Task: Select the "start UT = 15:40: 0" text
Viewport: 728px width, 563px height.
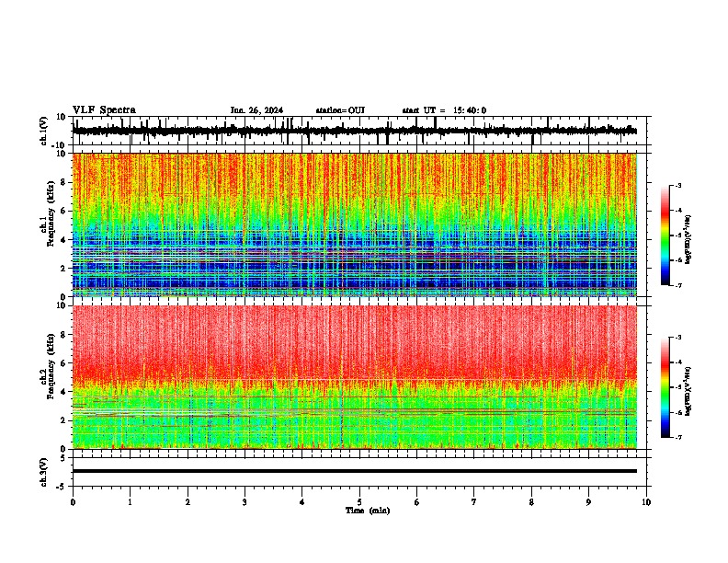Action: pyautogui.click(x=444, y=110)
